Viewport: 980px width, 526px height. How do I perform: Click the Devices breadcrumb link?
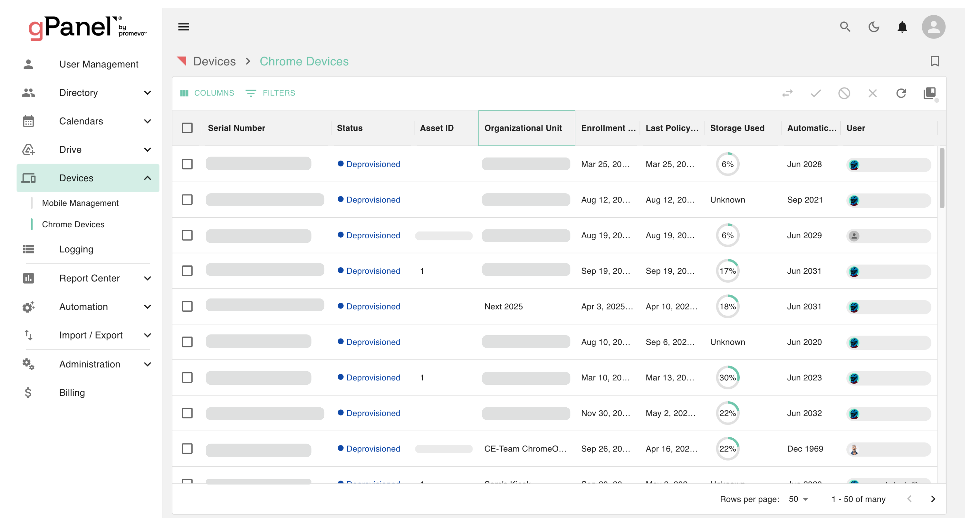(214, 61)
